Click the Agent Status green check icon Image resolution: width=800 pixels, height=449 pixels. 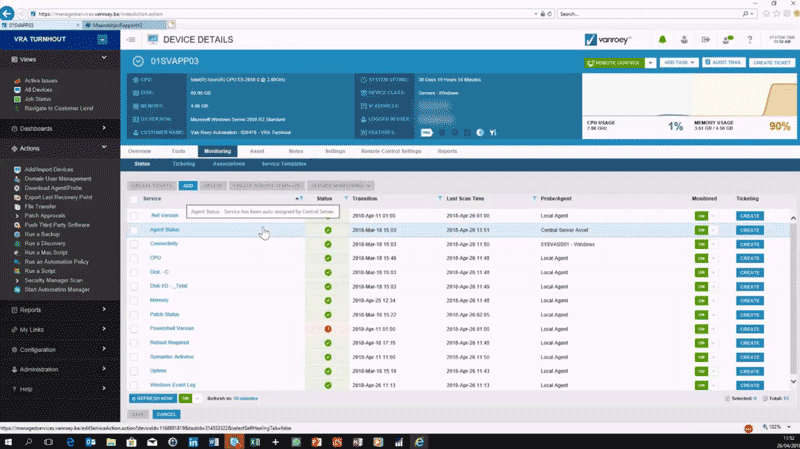point(328,230)
